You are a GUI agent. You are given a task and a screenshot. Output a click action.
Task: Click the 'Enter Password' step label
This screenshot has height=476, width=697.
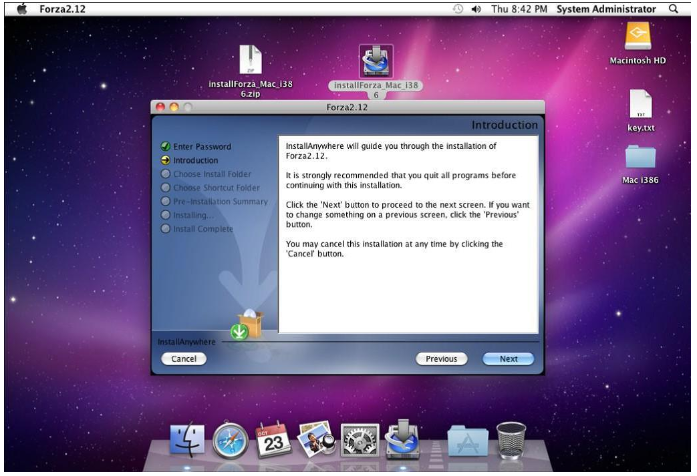[x=202, y=146]
